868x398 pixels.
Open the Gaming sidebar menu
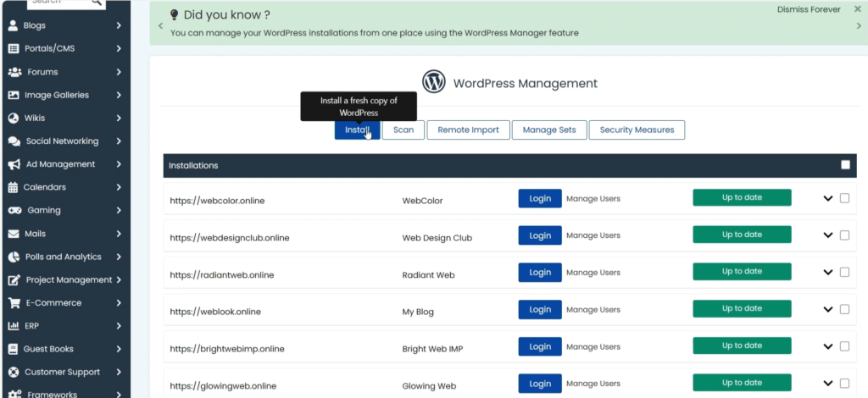point(65,210)
